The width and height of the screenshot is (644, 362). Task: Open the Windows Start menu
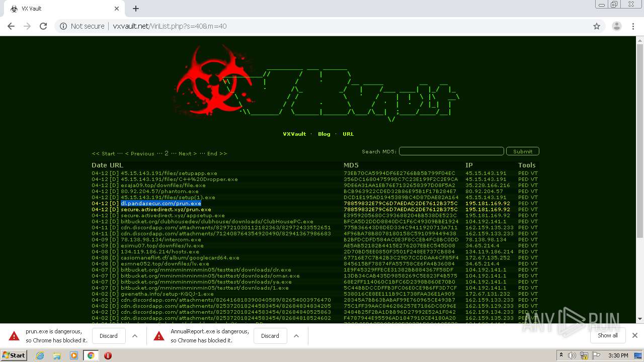[14, 355]
